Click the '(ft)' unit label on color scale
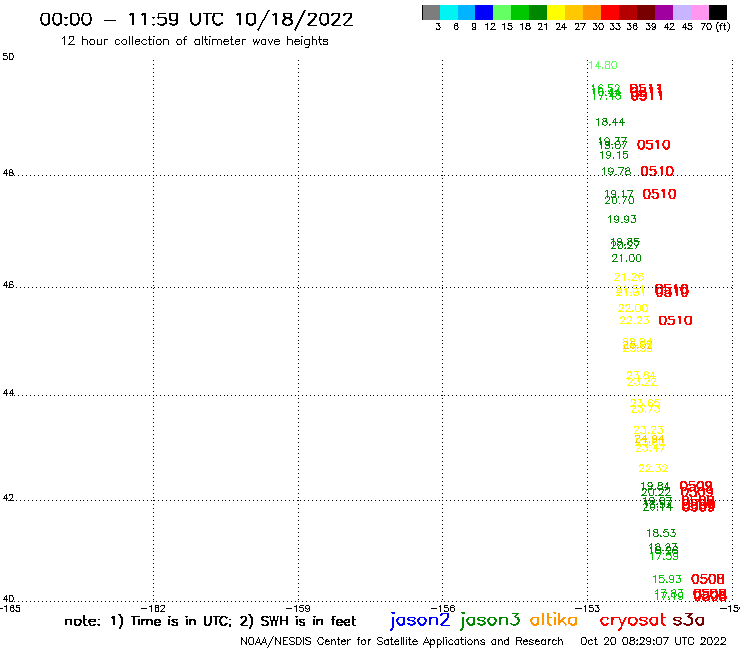740x650 pixels. [723, 26]
